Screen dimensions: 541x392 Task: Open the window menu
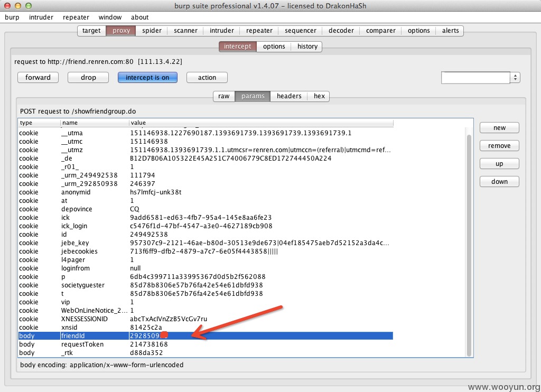(x=110, y=17)
